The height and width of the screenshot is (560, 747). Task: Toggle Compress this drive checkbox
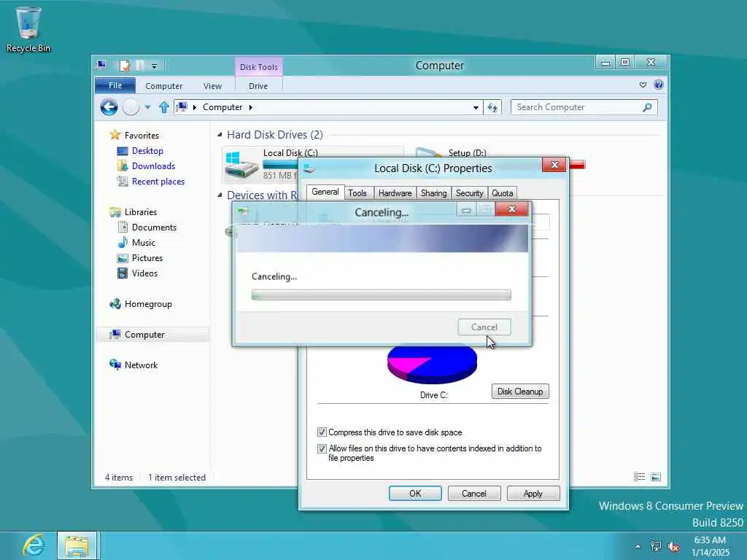click(322, 432)
